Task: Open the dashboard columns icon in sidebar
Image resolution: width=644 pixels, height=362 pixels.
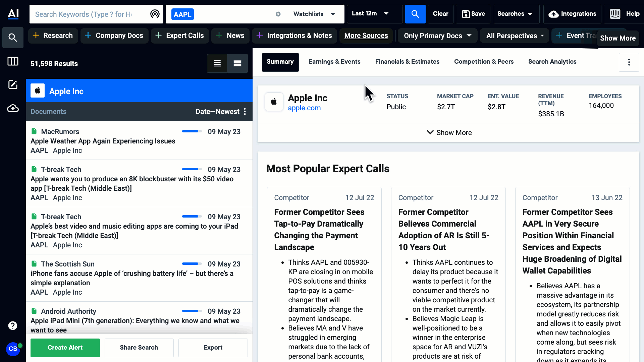Action: point(13,61)
